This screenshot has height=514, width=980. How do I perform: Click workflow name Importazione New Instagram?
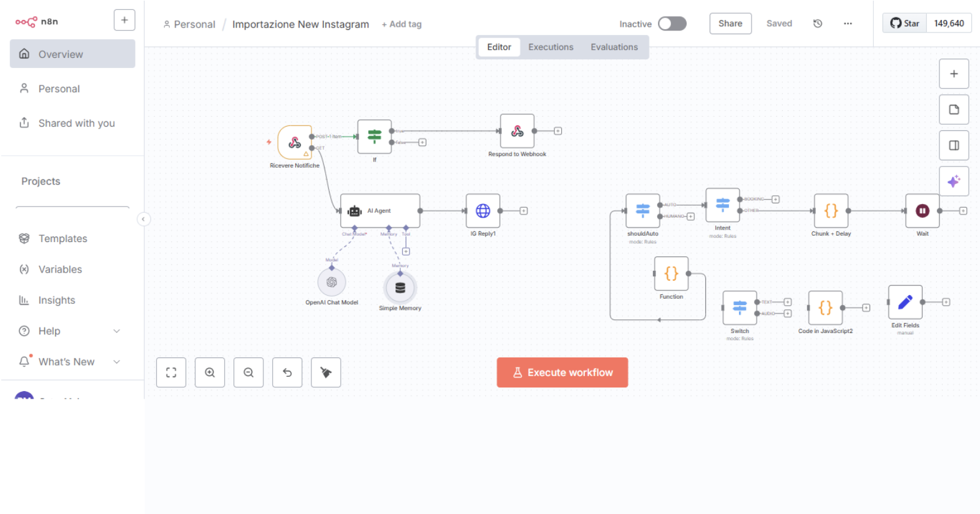pyautogui.click(x=300, y=24)
